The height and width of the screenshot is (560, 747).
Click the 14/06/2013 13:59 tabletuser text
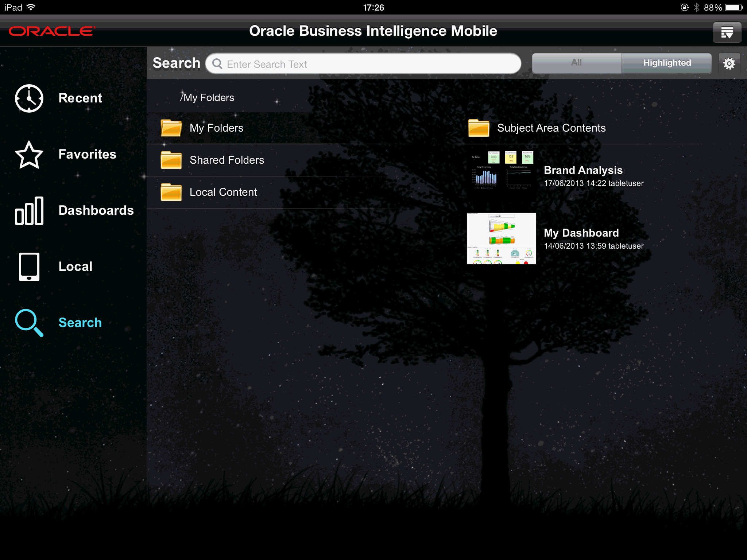coord(594,246)
